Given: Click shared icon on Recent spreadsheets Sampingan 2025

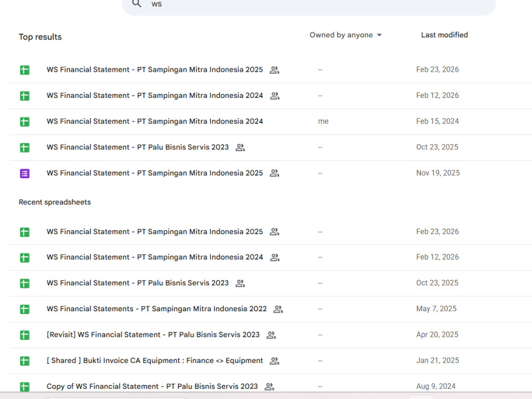Looking at the screenshot, I should pyautogui.click(x=274, y=232).
